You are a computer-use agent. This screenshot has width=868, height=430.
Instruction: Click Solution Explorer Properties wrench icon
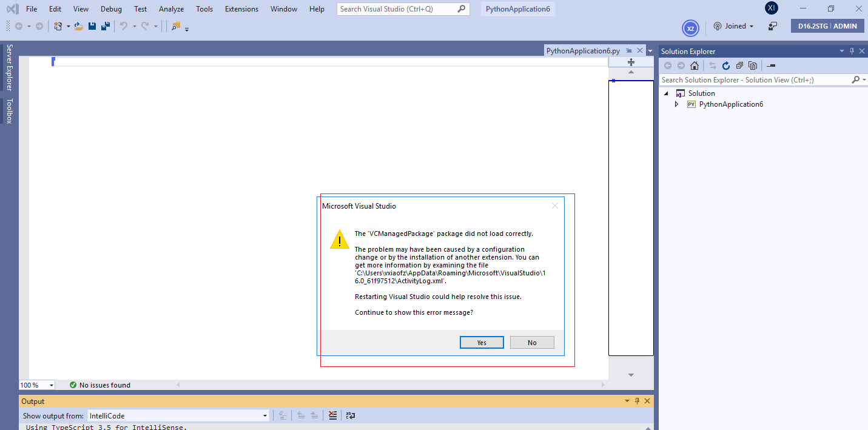[771, 66]
